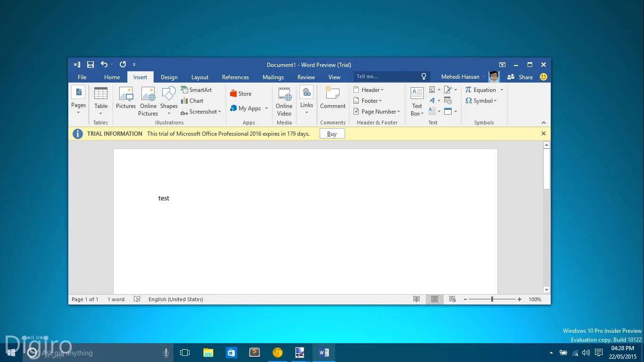Open the Office Store

click(241, 94)
